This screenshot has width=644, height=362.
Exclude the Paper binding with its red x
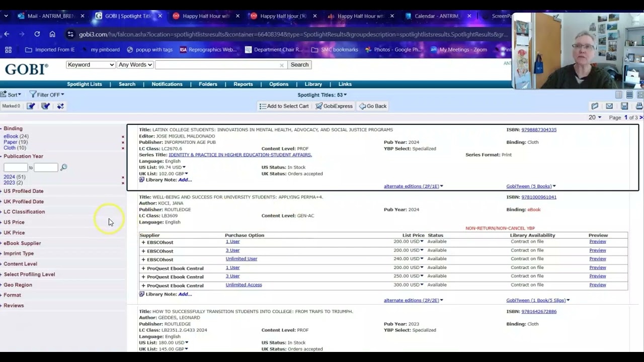pyautogui.click(x=123, y=143)
